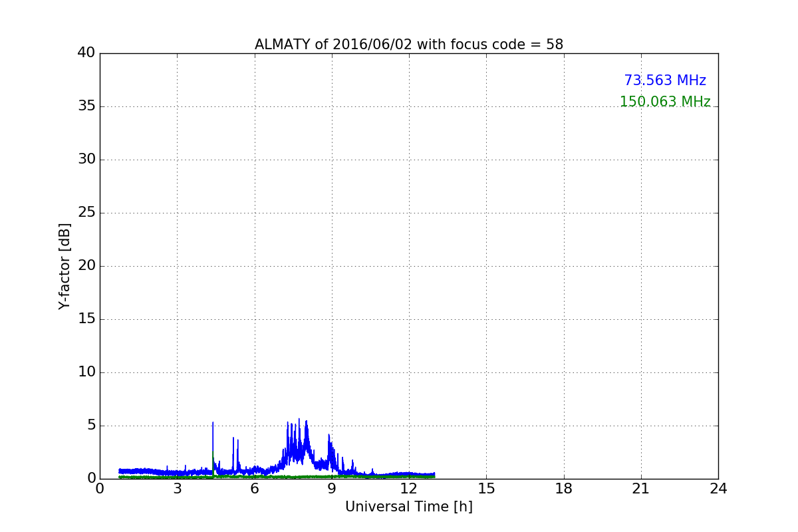The image size is (798, 532).
Task: Click x-axis tick label '18'
Action: tap(564, 489)
